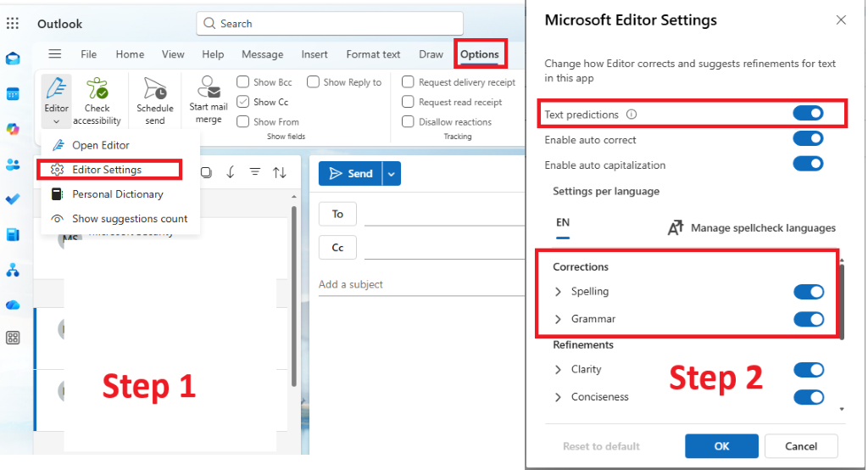Expand the Clarity options chevron
This screenshot has height=470, width=868.
558,370
